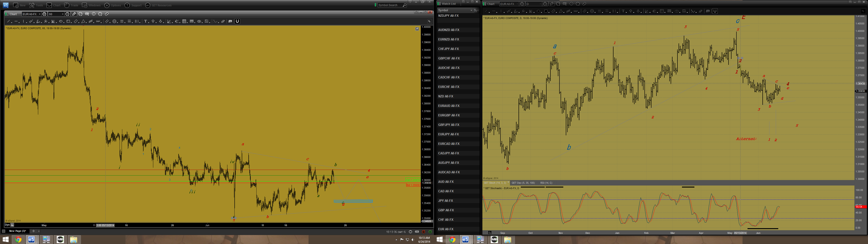Toggle the magnet U snap button in left chart
Screen dimensions: 868x244
237,21
